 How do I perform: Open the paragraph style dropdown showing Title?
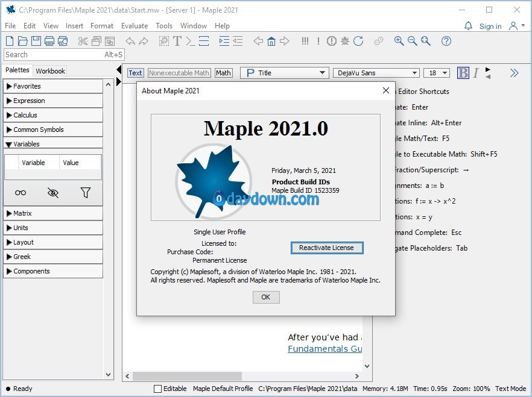[x=284, y=73]
